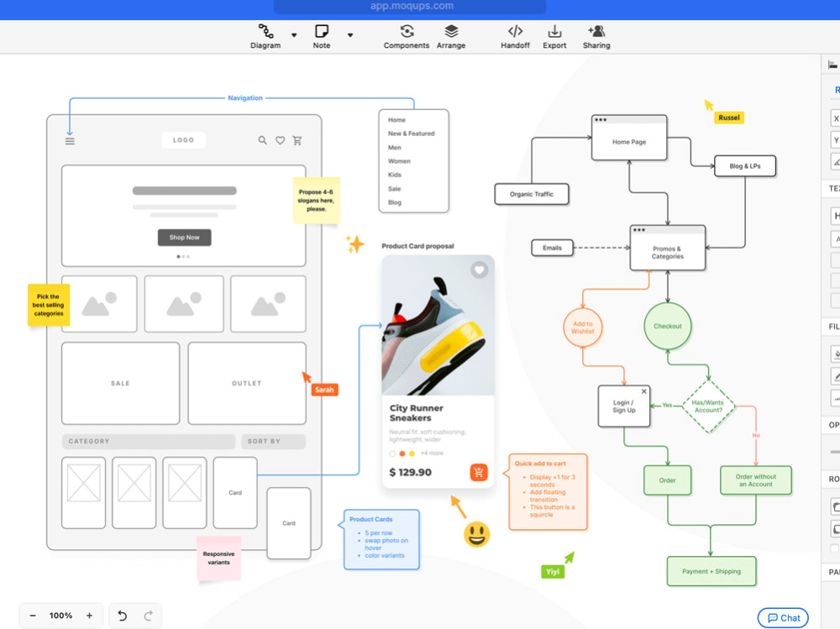Select the yellow color variant dot
Viewport: 840px width, 629px height.
[412, 453]
